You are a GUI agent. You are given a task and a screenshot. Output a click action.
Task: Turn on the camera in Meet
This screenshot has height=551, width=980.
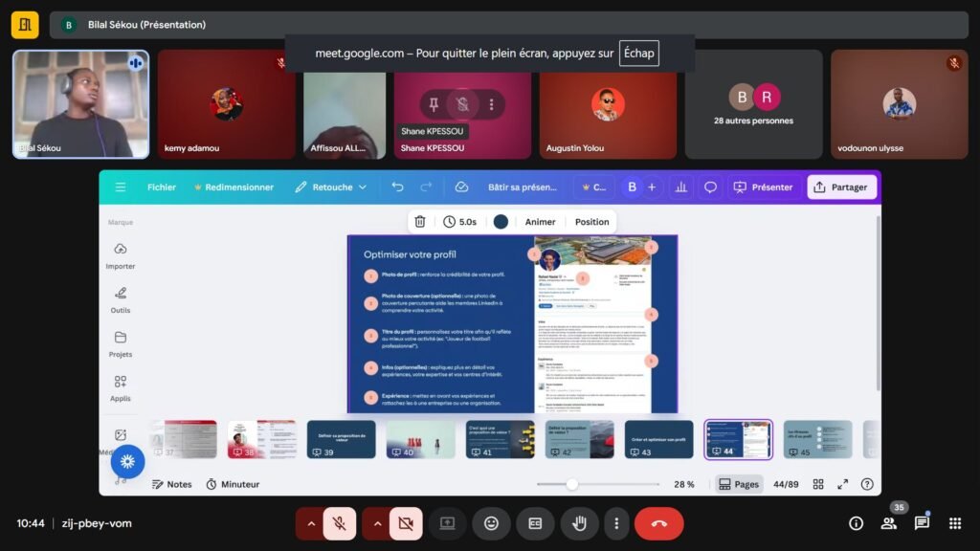[x=405, y=523]
